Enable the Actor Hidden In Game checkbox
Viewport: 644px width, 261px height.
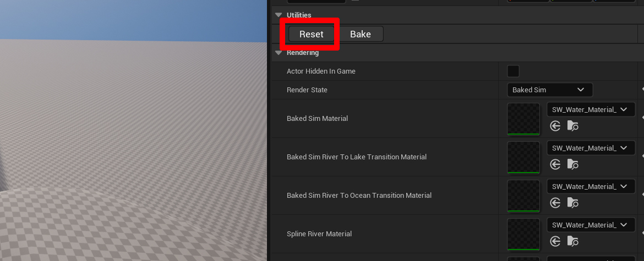513,71
